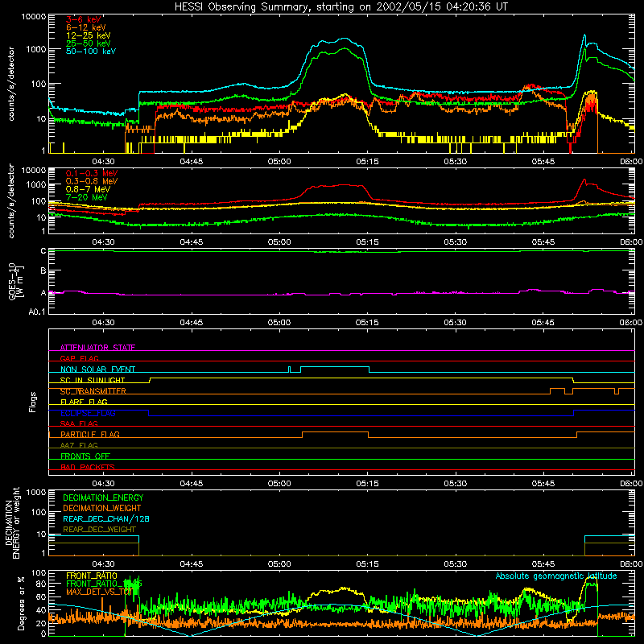Click the GAP_FLAG label
The image size is (644, 644).
[x=79, y=358]
